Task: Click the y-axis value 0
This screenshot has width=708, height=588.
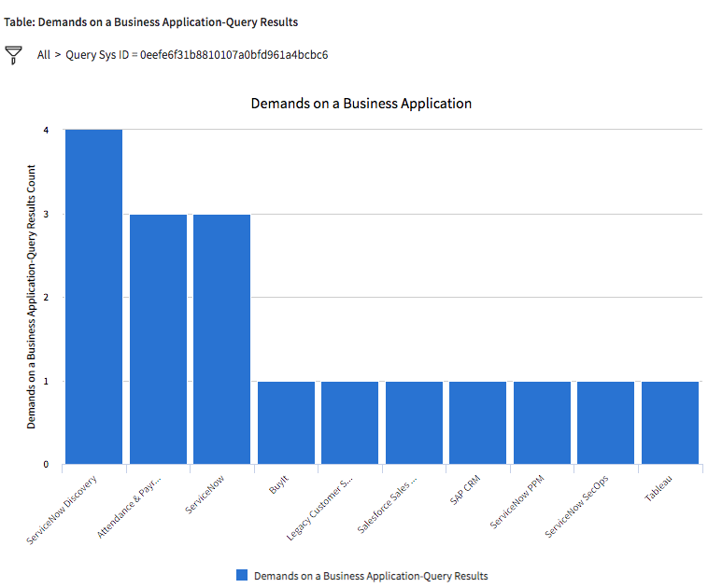Action: pyautogui.click(x=46, y=465)
